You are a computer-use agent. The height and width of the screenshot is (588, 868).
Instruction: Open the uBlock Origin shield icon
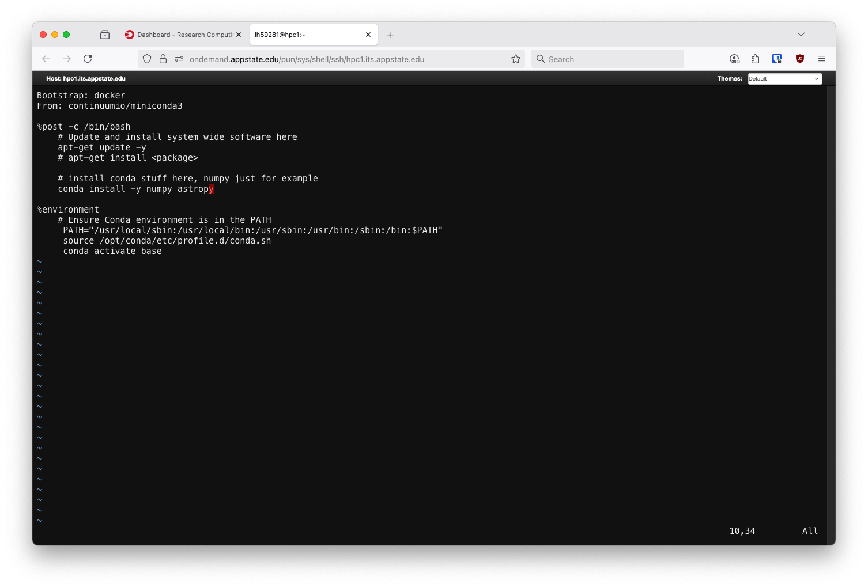click(x=799, y=59)
